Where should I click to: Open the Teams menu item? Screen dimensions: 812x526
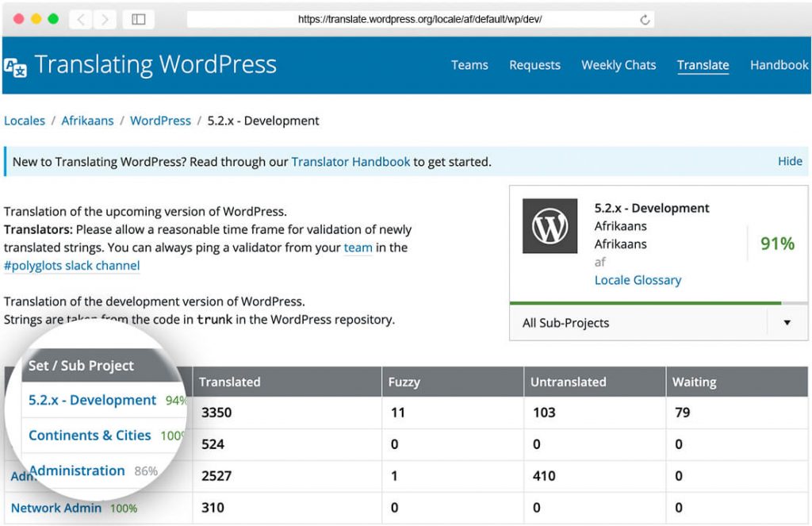[x=469, y=65]
